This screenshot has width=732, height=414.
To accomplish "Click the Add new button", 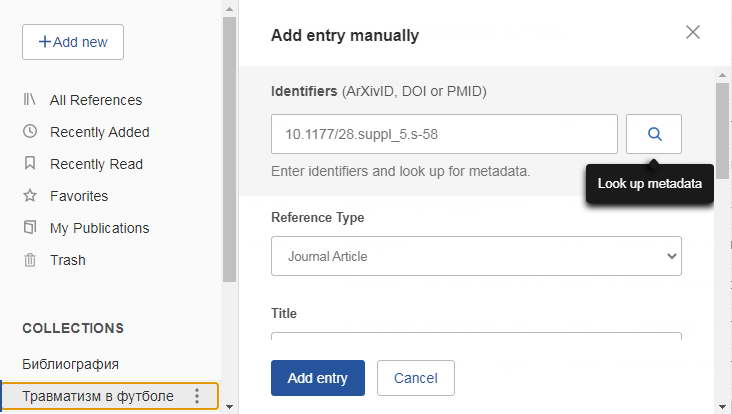I will click(x=73, y=42).
